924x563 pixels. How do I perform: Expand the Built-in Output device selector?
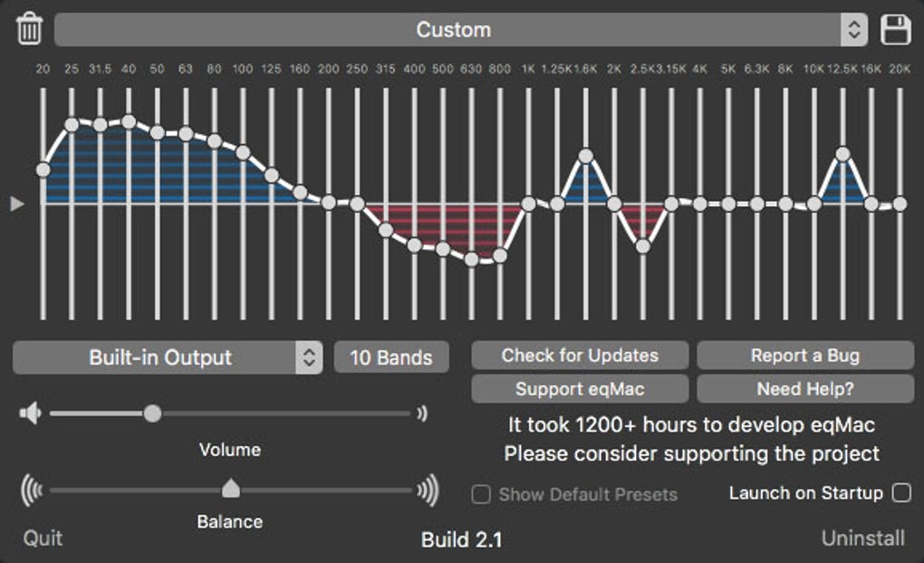(x=168, y=357)
